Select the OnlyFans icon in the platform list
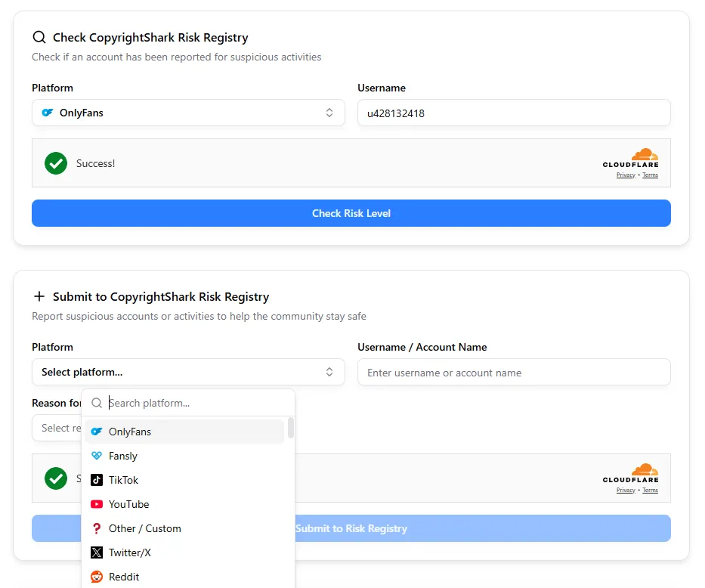Screen dimensions: 705x588 pyautogui.click(x=97, y=431)
